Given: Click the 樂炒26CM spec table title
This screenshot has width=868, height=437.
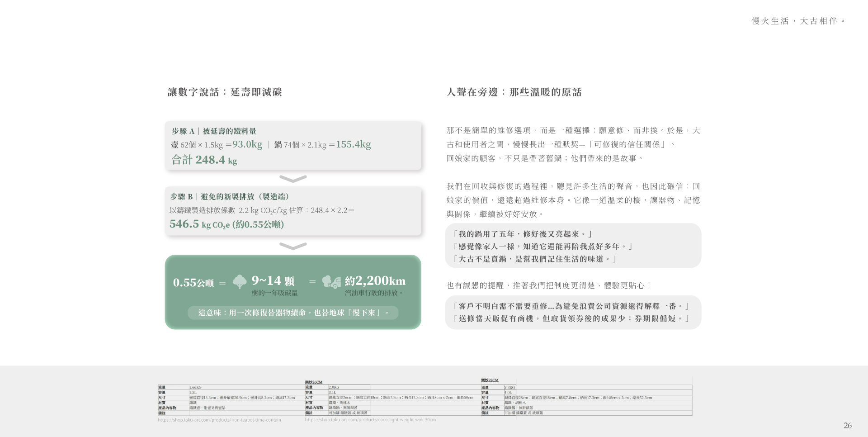Looking at the screenshot, I should point(314,382).
